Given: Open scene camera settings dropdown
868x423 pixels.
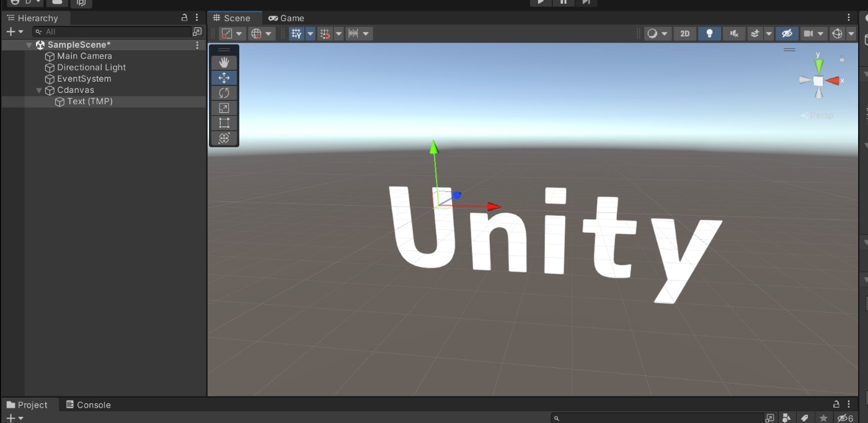Looking at the screenshot, I should [813, 33].
